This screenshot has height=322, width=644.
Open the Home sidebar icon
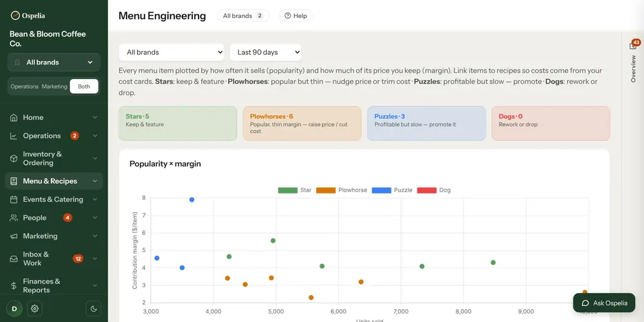(x=13, y=118)
